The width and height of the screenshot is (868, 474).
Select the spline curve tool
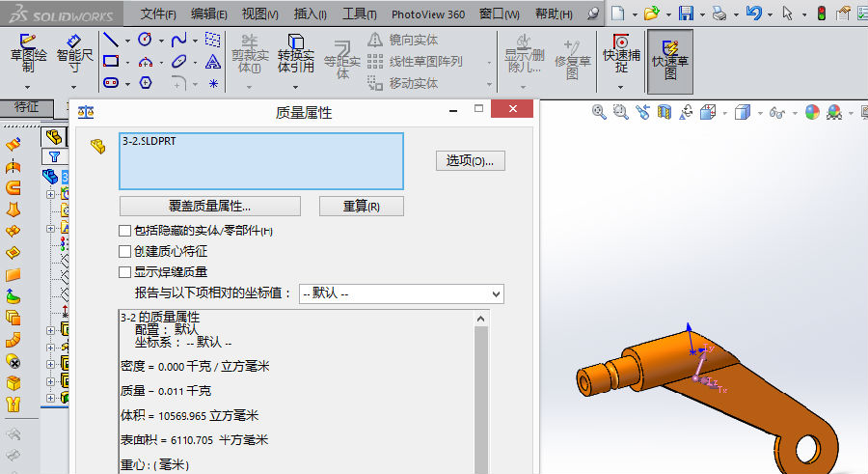178,41
